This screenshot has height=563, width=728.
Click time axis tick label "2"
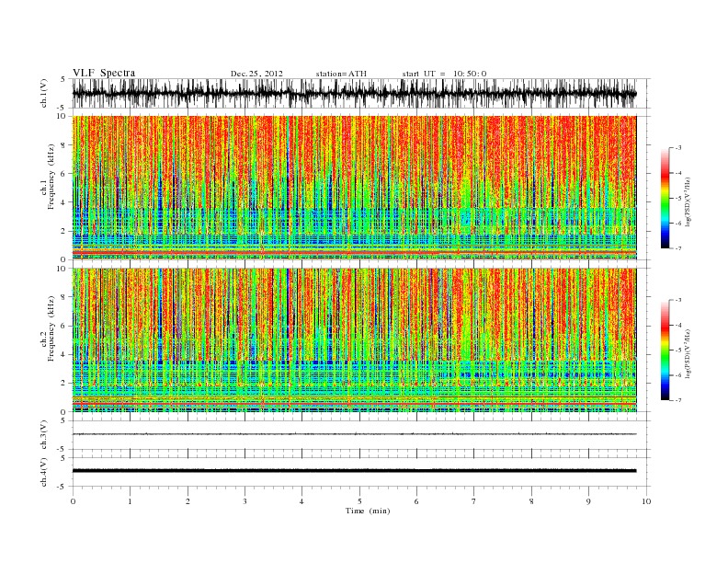point(188,501)
